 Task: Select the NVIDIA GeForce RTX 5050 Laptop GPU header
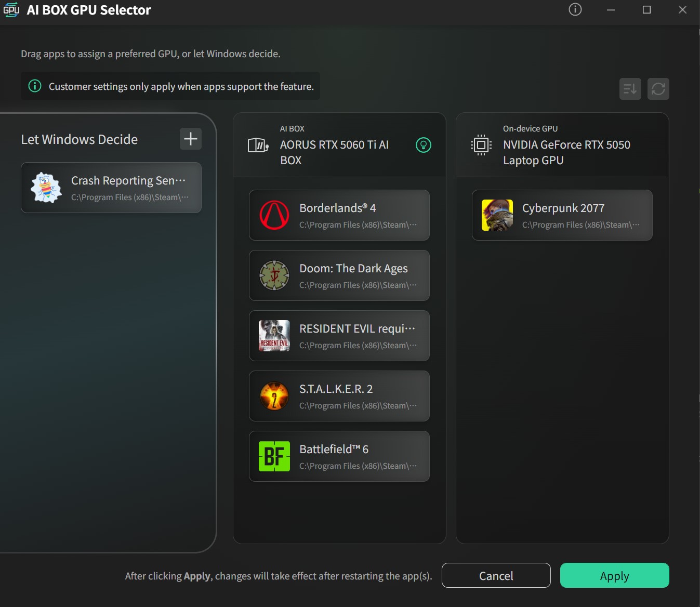(566, 152)
